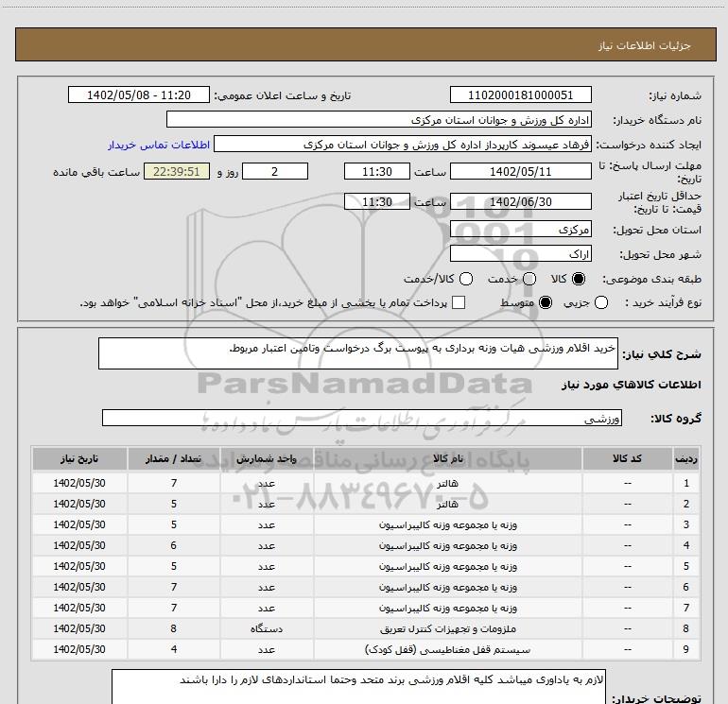Click price validity time 11:30 field
The height and width of the screenshot is (704, 728).
pyautogui.click(x=377, y=202)
